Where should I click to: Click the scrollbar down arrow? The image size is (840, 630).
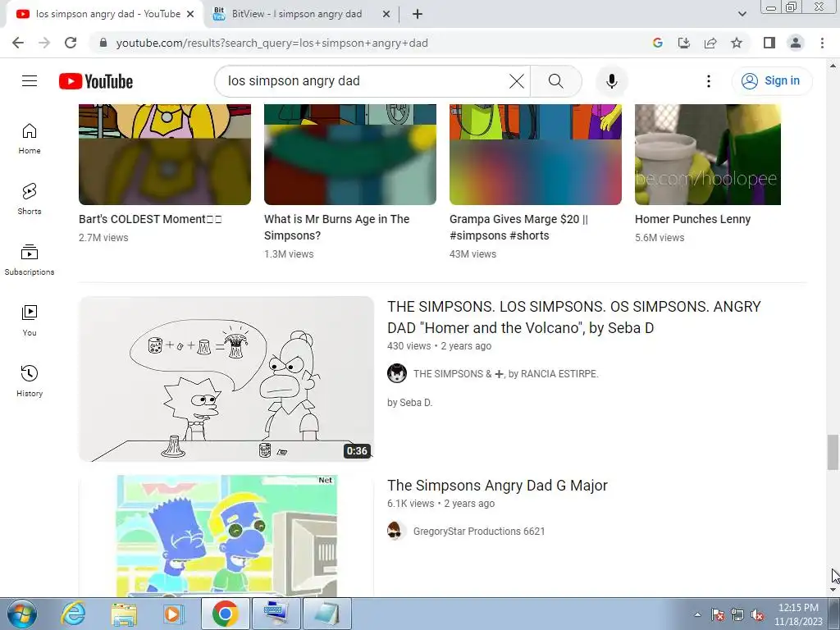point(833,590)
